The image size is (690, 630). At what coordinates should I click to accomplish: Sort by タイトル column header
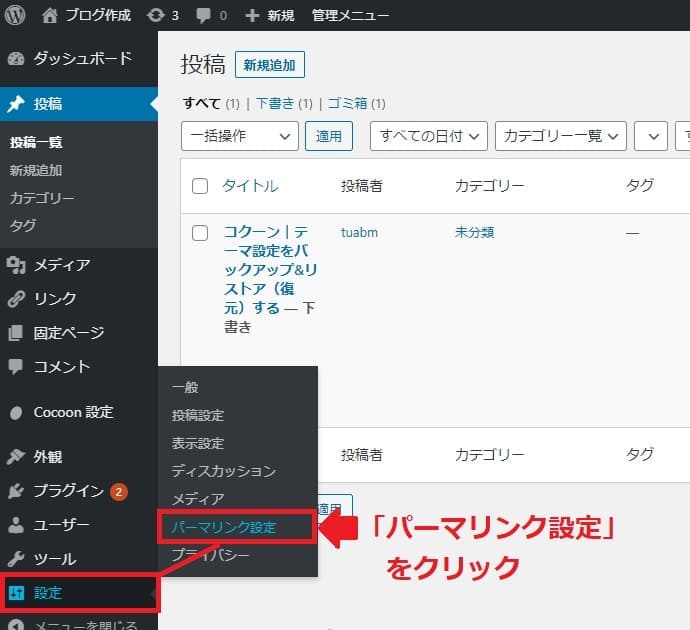pos(250,186)
